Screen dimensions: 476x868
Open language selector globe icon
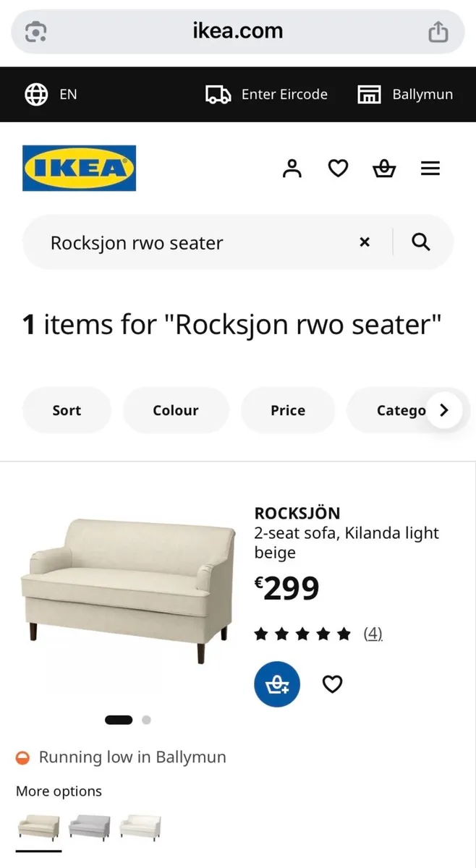tap(35, 94)
